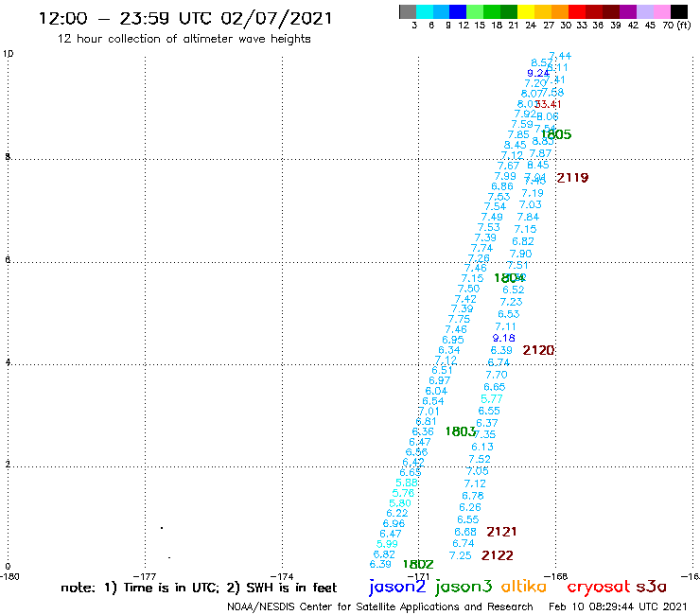Click the orange altika legend label
700x615 pixels.
click(x=524, y=587)
